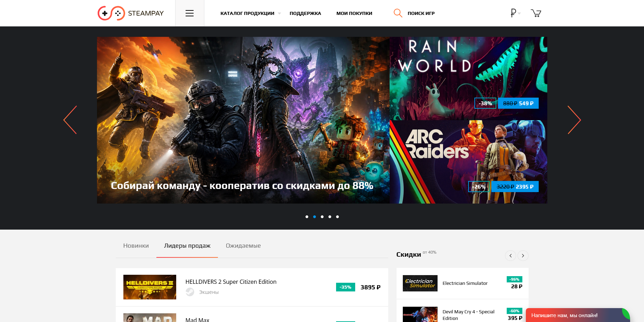Click next arrow in Скидки section

pyautogui.click(x=523, y=256)
